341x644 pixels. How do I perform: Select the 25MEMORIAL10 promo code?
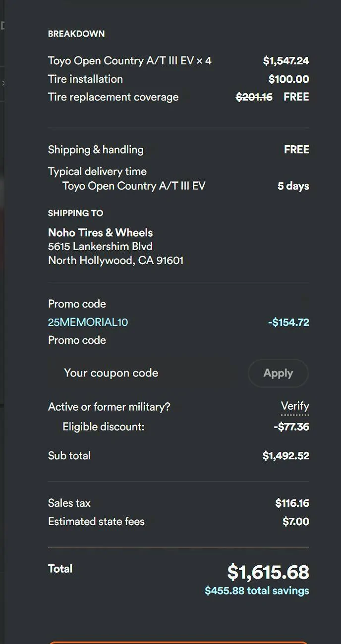pos(88,322)
